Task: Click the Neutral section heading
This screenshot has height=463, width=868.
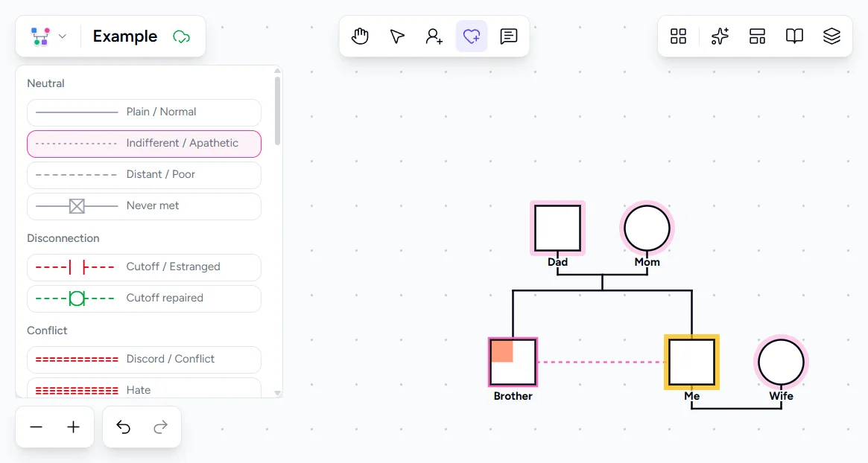Action: pyautogui.click(x=45, y=83)
